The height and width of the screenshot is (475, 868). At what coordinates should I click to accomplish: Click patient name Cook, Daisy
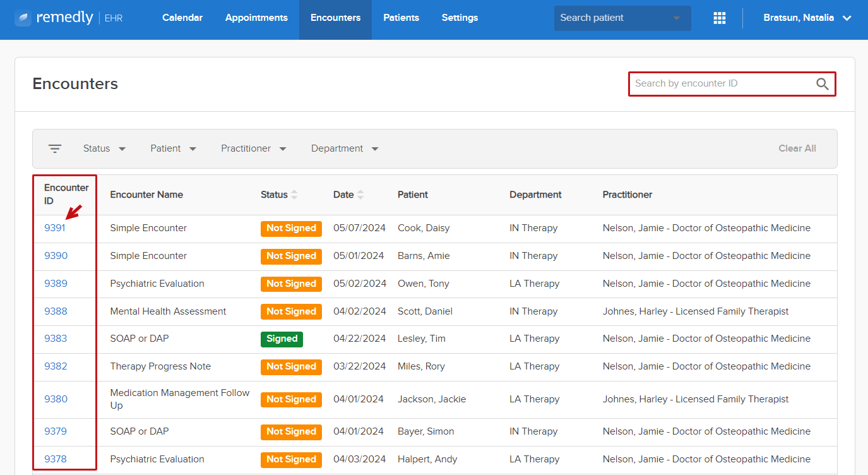pyautogui.click(x=424, y=228)
